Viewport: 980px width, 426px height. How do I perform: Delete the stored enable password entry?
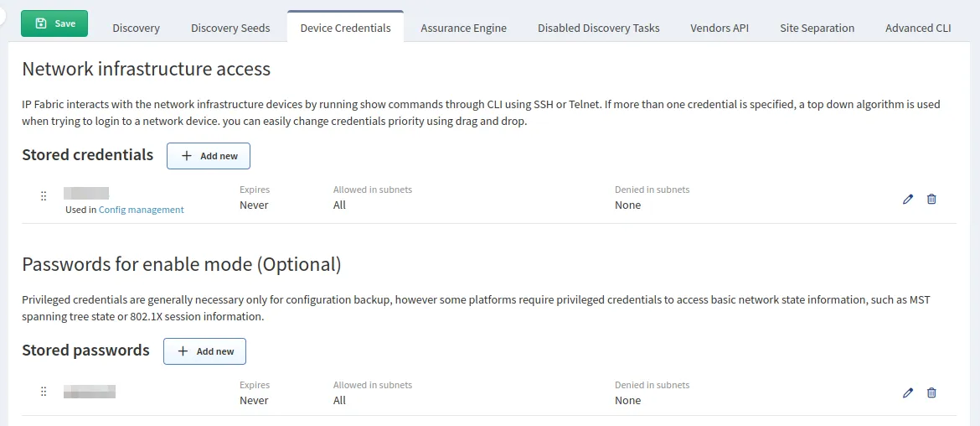pos(931,393)
